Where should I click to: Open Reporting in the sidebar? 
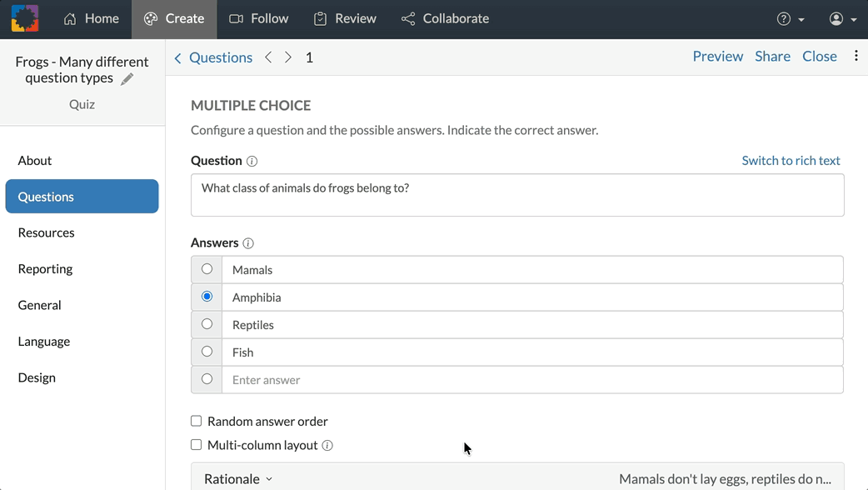pyautogui.click(x=45, y=269)
